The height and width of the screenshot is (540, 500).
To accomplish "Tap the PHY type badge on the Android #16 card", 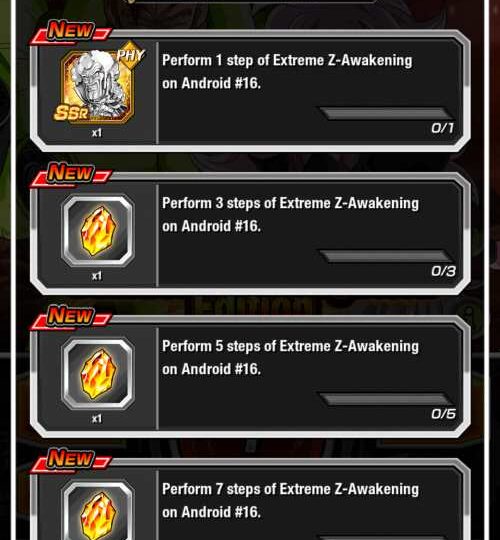I will coord(130,55).
